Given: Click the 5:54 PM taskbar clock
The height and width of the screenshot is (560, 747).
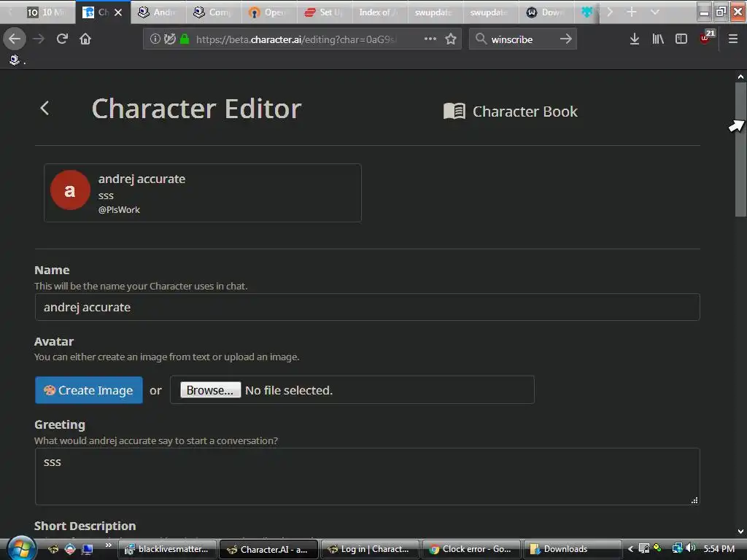Looking at the screenshot, I should [x=719, y=549].
